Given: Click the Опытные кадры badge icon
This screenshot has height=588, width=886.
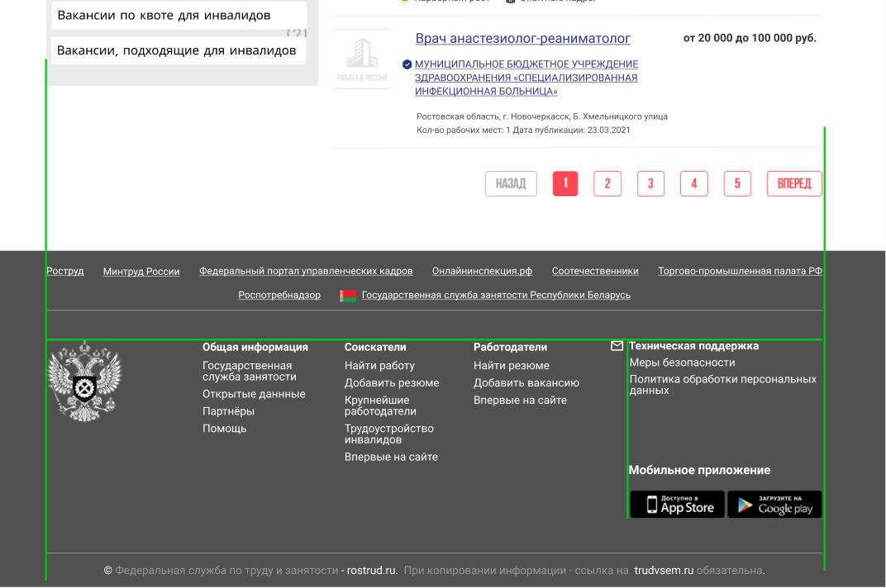Looking at the screenshot, I should click(508, 2).
